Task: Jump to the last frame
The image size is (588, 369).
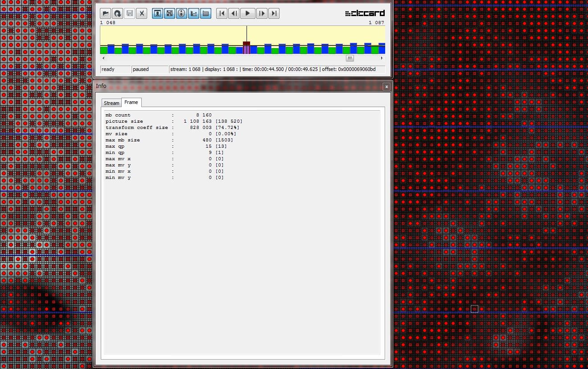Action: [x=274, y=13]
